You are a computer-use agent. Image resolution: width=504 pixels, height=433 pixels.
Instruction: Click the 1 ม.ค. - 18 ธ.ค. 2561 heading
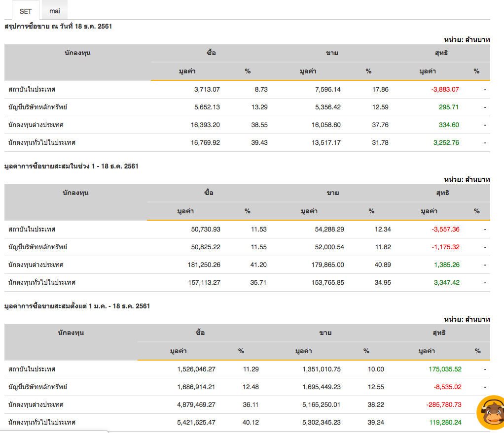point(77,306)
